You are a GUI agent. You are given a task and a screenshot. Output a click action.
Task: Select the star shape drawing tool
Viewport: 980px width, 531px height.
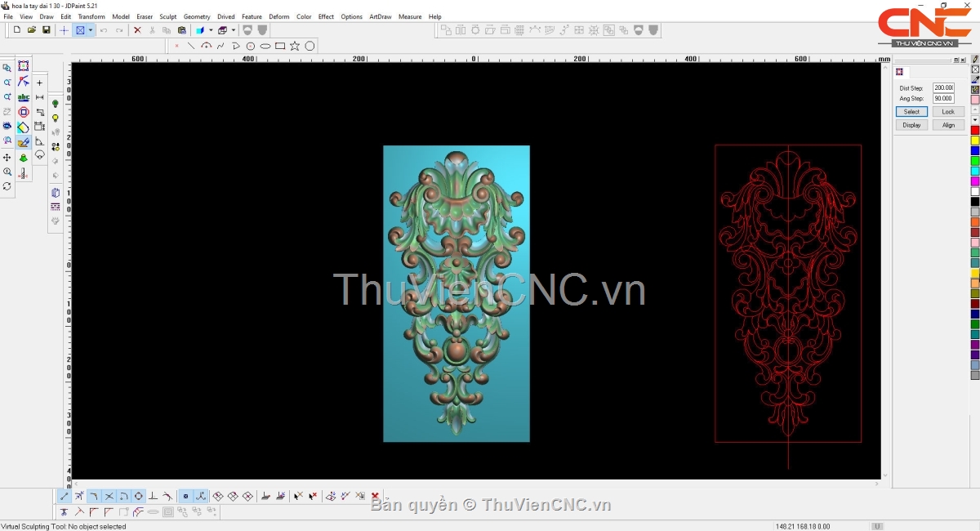click(x=295, y=46)
